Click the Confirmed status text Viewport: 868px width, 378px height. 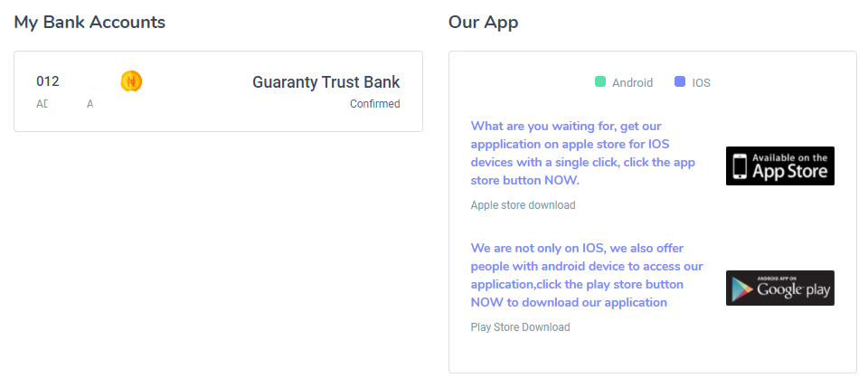[x=374, y=104]
